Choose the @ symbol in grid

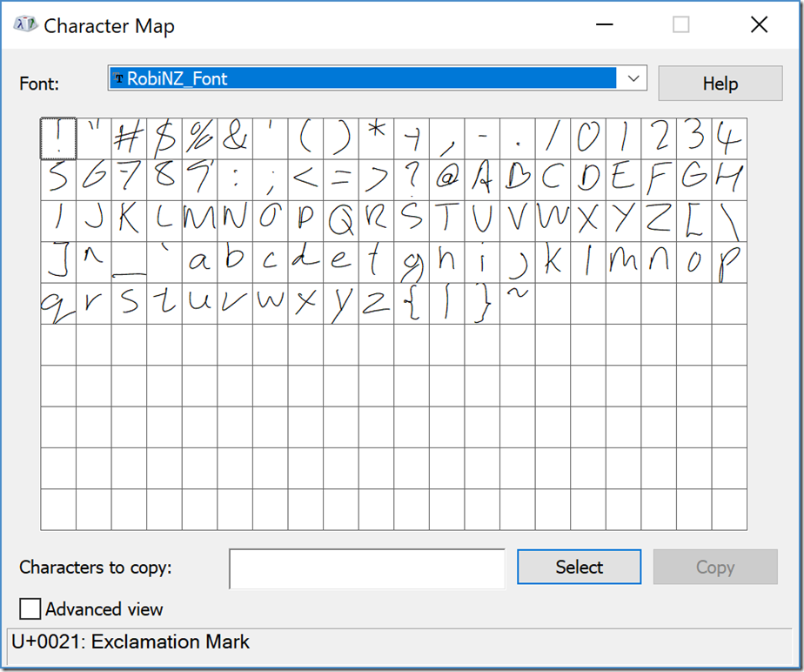click(446, 179)
